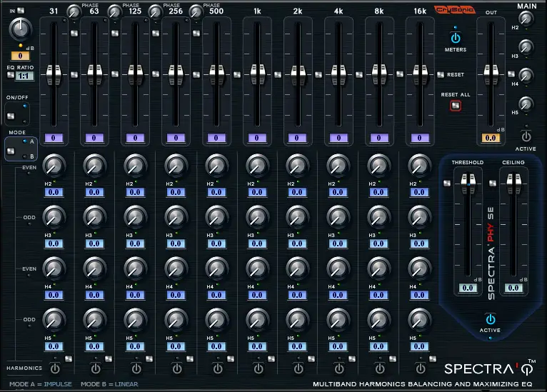Click the H2 knob in the 31 band column

pyautogui.click(x=54, y=166)
